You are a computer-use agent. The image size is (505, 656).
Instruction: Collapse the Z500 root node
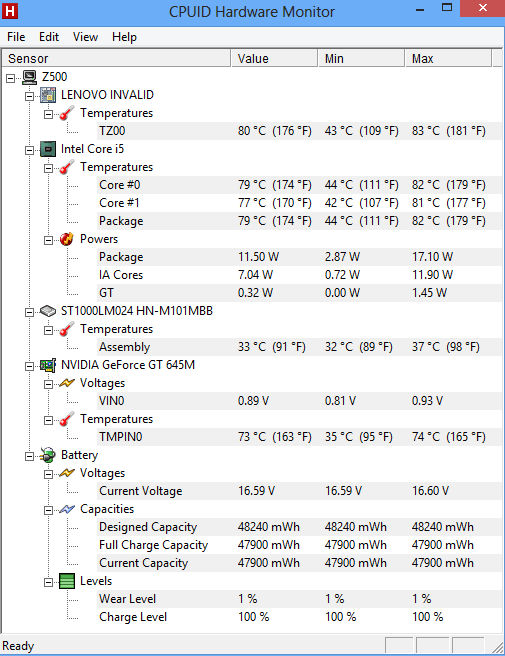coord(10,78)
